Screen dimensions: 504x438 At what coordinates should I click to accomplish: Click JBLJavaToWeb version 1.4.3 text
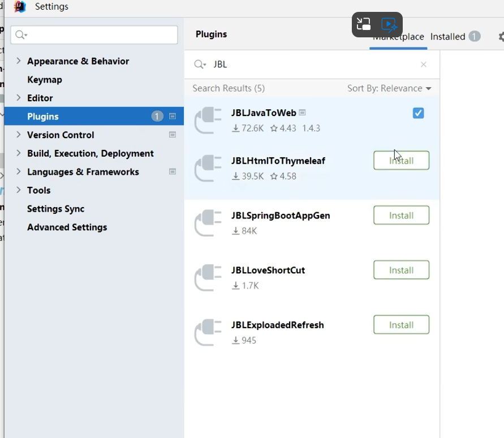(x=311, y=128)
